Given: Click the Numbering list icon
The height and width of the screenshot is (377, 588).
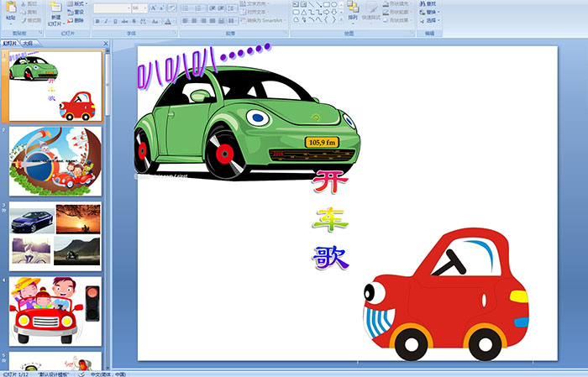Looking at the screenshot, I should click(x=200, y=8).
